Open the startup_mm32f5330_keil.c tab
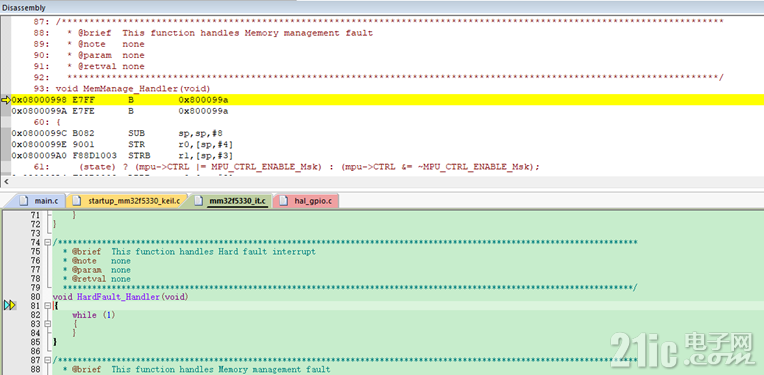The image size is (764, 375). pyautogui.click(x=128, y=201)
